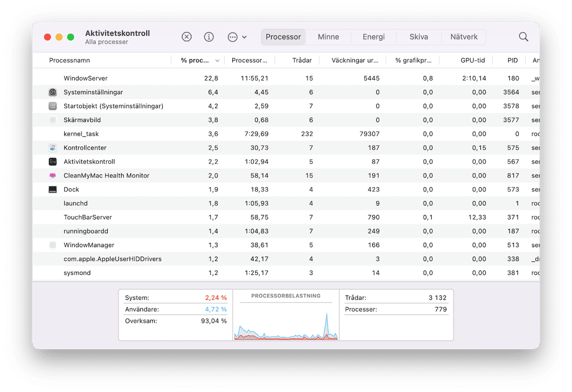Viewport: 572px width, 392px height.
Task: Click the Dock process icon
Action: tap(53, 189)
